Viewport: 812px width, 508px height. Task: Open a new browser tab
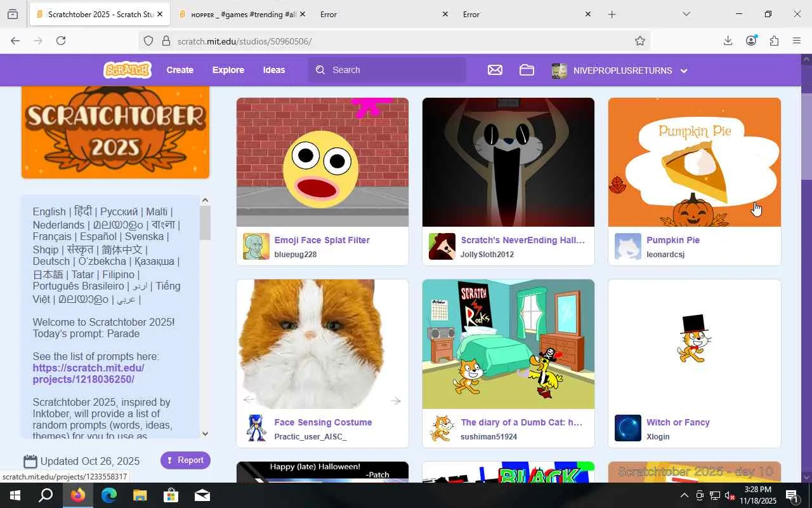pos(612,14)
